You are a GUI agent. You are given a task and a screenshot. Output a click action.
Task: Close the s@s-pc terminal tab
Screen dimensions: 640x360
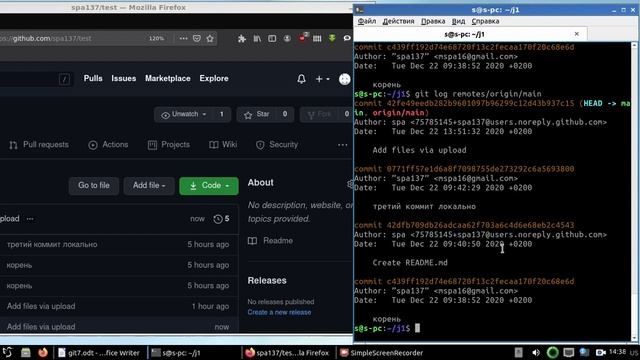[576, 34]
